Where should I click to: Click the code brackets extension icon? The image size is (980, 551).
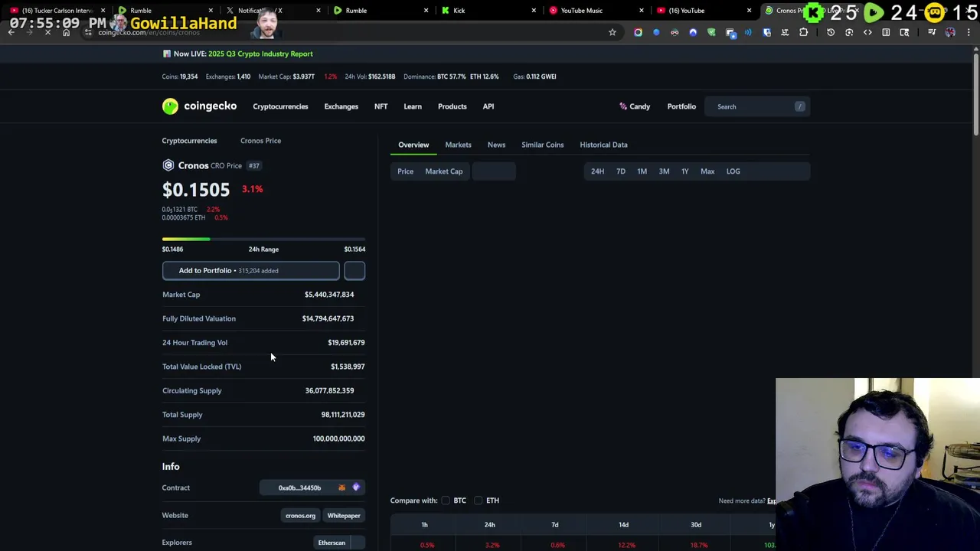[x=867, y=32]
